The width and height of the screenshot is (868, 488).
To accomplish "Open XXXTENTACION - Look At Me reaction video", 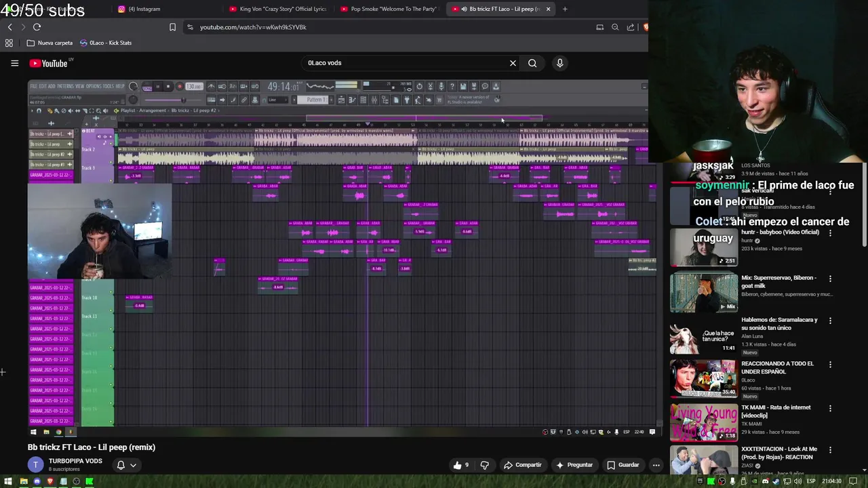I will pyautogui.click(x=779, y=453).
